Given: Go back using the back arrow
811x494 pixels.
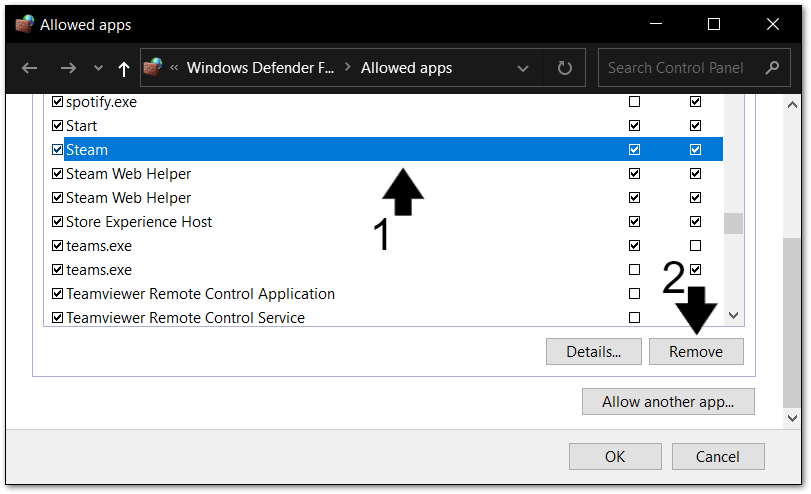Looking at the screenshot, I should [x=29, y=68].
